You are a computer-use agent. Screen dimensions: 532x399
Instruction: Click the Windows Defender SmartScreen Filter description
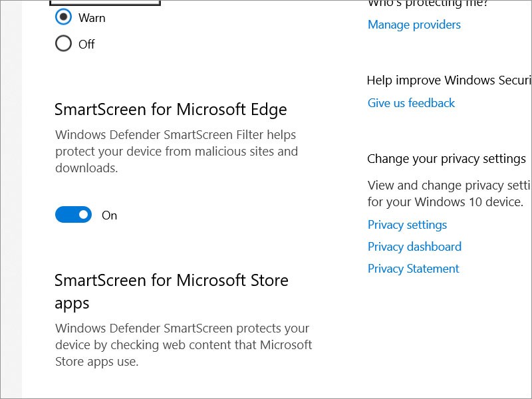pyautogui.click(x=176, y=152)
